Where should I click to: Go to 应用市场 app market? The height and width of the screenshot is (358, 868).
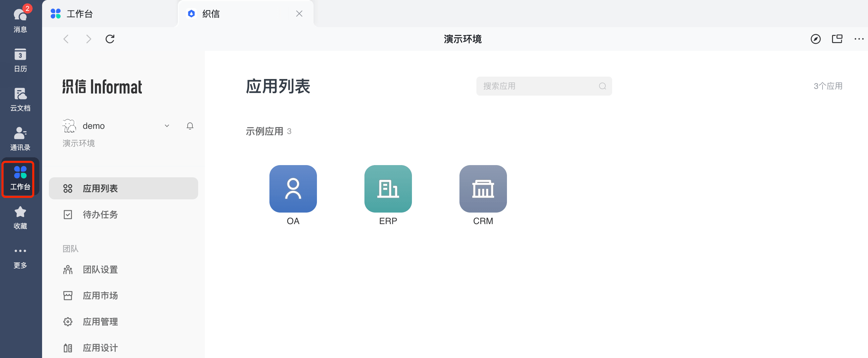(100, 296)
